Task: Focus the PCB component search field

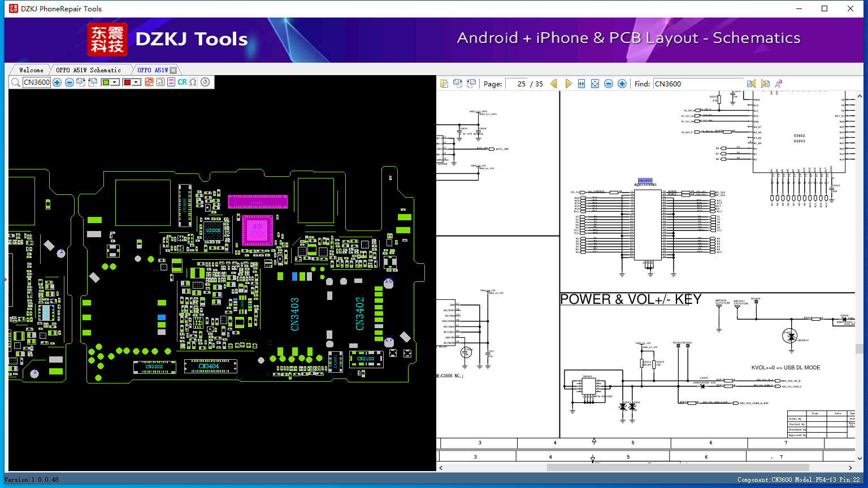Action: tap(37, 82)
